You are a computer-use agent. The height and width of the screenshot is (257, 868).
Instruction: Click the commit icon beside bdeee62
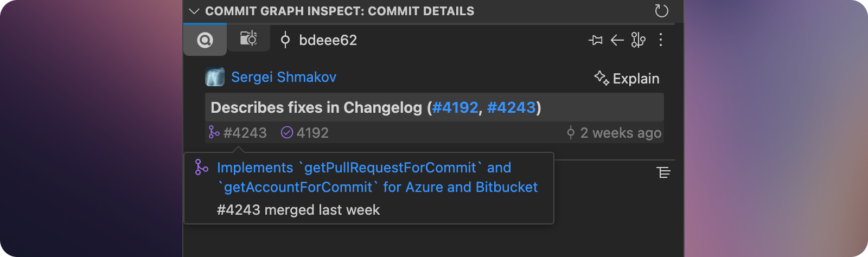pyautogui.click(x=285, y=40)
